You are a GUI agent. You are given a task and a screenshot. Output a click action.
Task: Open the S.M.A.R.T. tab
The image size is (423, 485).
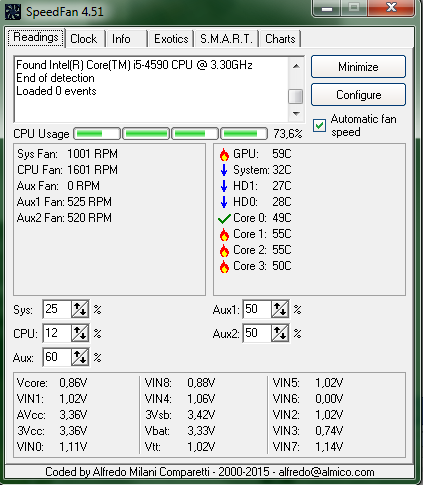tap(226, 39)
